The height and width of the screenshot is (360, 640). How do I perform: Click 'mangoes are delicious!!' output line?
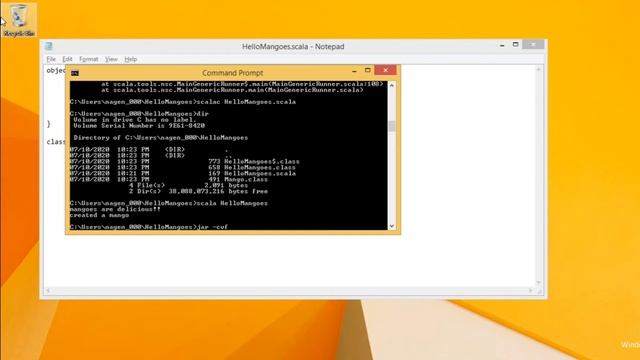(115, 209)
